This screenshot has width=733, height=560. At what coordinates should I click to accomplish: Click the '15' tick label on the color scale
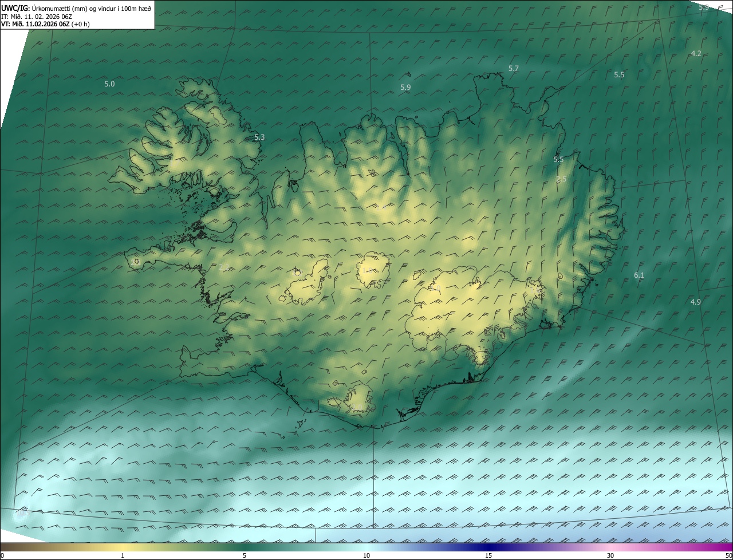488,555
